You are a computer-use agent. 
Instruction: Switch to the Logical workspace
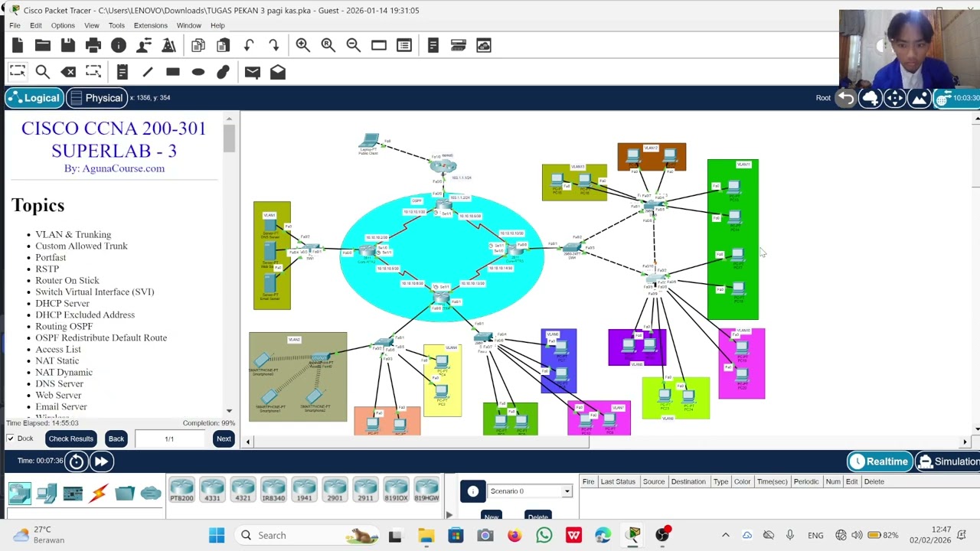[33, 98]
